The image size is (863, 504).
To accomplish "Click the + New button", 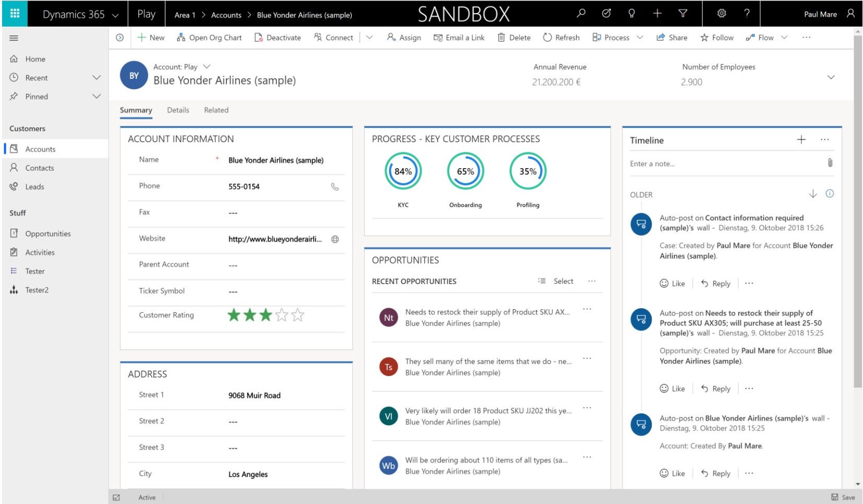I will (x=150, y=37).
